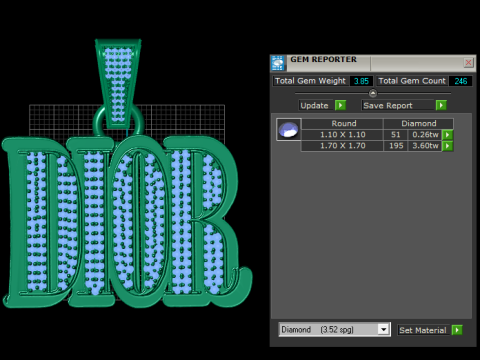The width and height of the screenshot is (480, 360).
Task: Click green arrow on the 0.26tw row
Action: coord(447,135)
